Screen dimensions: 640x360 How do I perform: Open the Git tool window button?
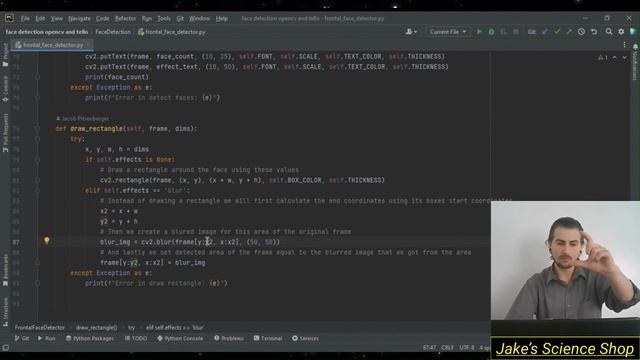[x=22, y=338]
